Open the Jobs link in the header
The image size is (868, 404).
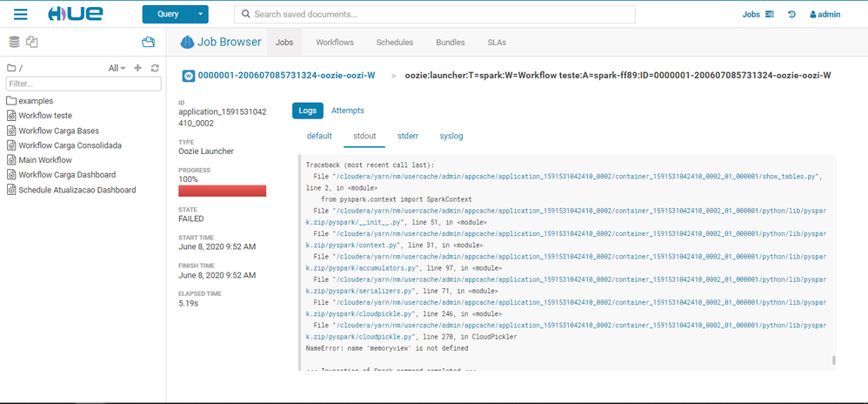(x=751, y=15)
